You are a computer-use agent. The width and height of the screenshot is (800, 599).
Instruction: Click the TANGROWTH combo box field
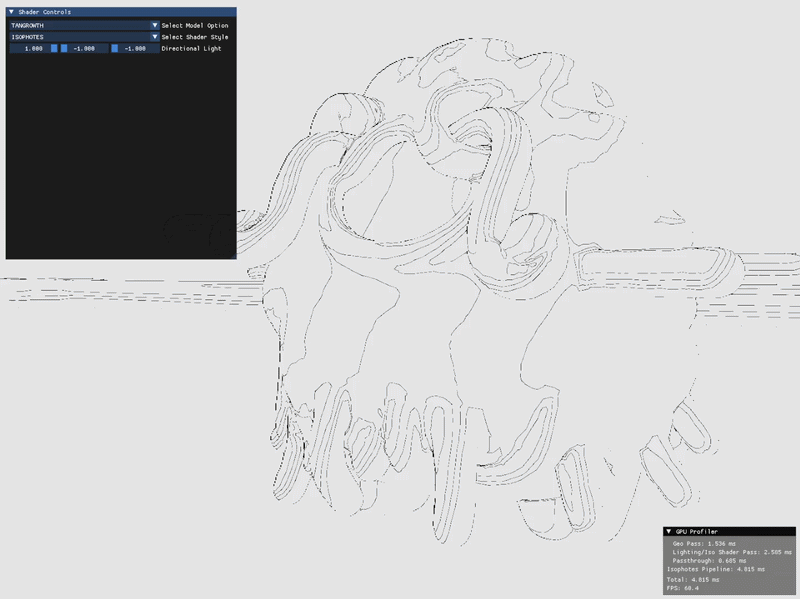click(84, 25)
